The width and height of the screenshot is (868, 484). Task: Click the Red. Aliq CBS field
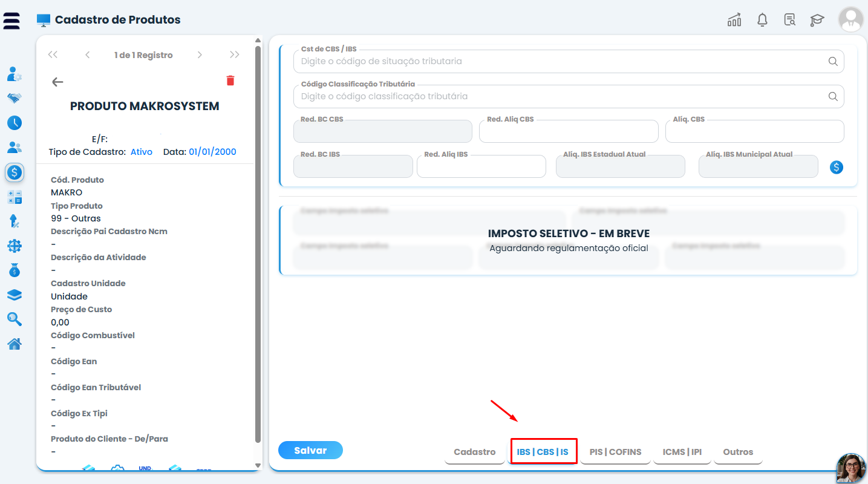(x=569, y=131)
